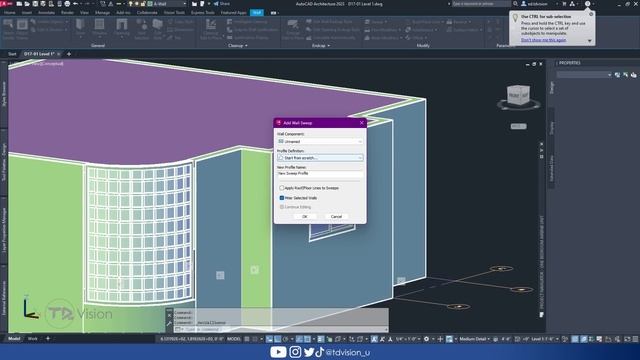Click the plus icon beside the Work layout tab
Viewport: 640px width, 360px height.
(48, 338)
